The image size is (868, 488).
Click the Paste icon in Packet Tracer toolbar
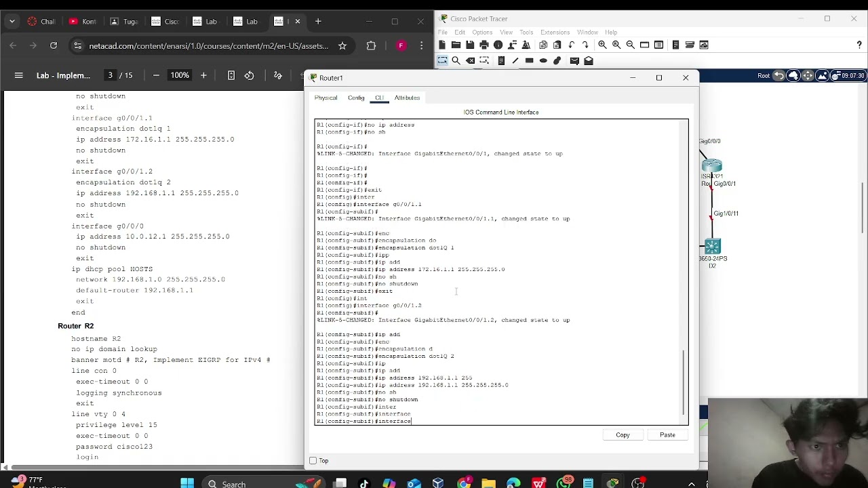coord(557,45)
